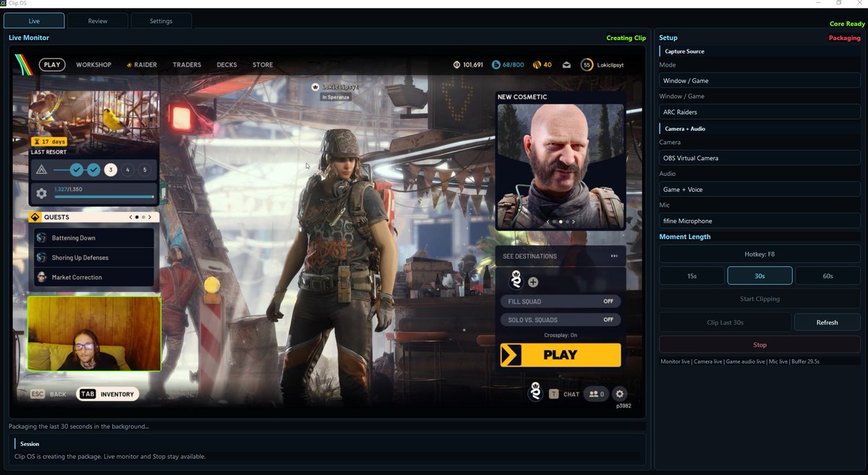Switch to the Live tab

click(34, 21)
